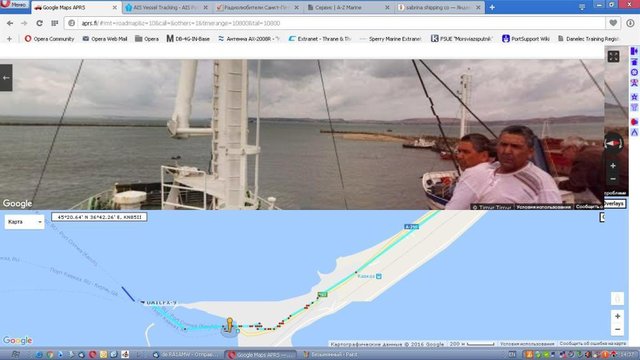This screenshot has width=640, height=360.
Task: Expand the tab list menu next to new tab
Action: tap(582, 7)
